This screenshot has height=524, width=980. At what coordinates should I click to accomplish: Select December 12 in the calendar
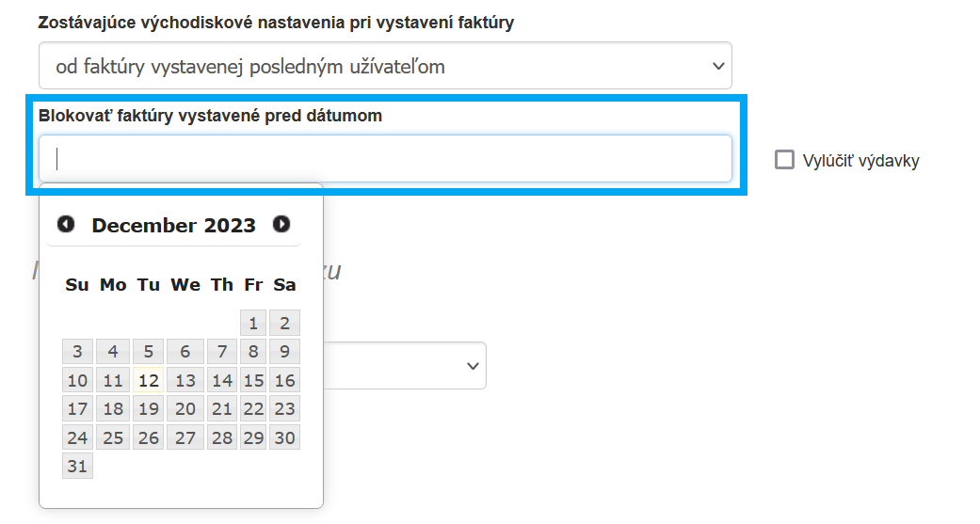click(148, 380)
